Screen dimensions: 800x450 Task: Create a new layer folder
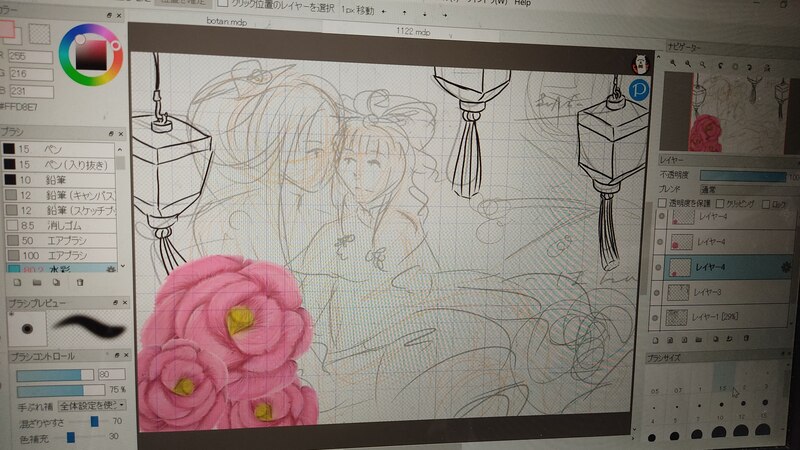(x=699, y=339)
